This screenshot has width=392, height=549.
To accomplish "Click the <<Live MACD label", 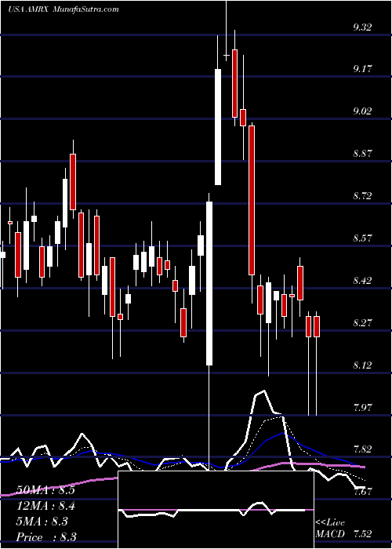I will click(330, 529).
